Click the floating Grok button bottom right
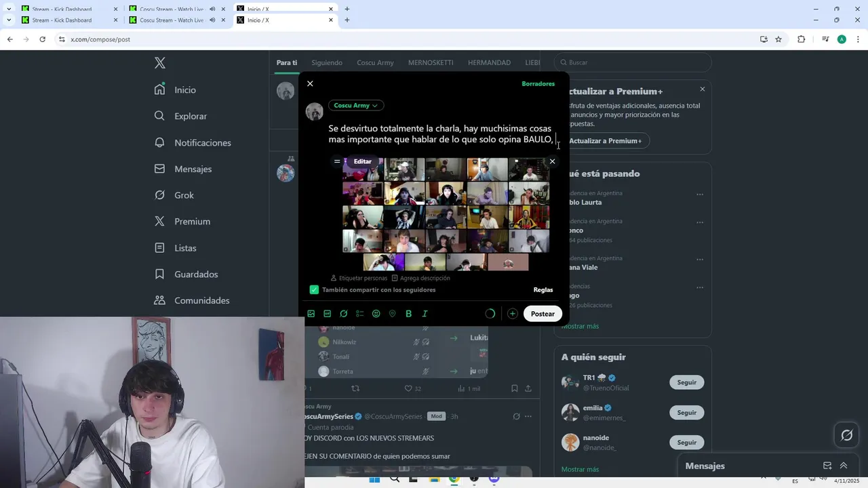Image resolution: width=868 pixels, height=488 pixels. [847, 435]
